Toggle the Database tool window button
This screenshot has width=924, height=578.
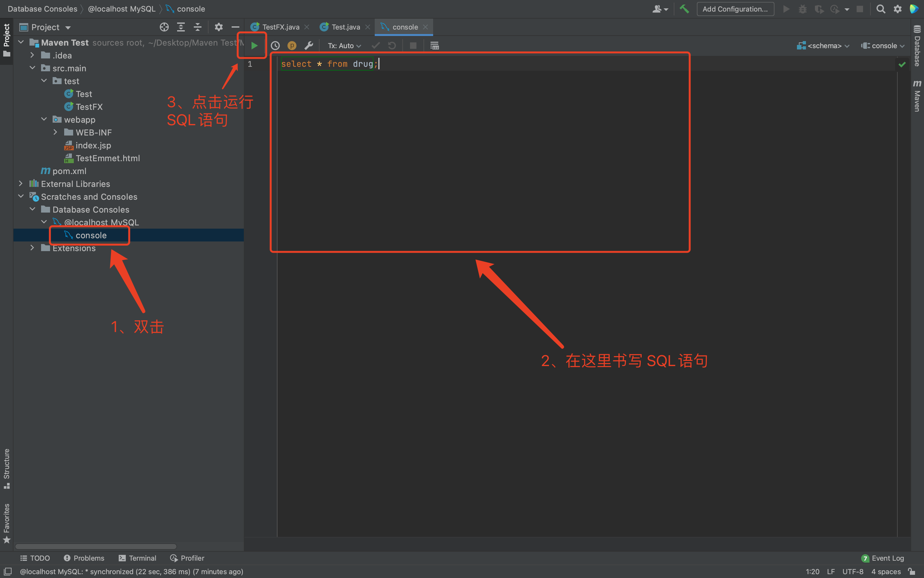(917, 46)
